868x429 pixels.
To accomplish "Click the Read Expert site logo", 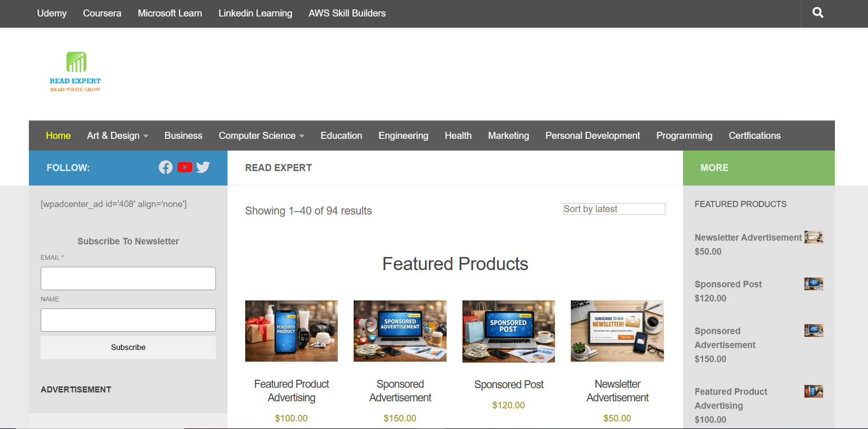I will click(75, 72).
